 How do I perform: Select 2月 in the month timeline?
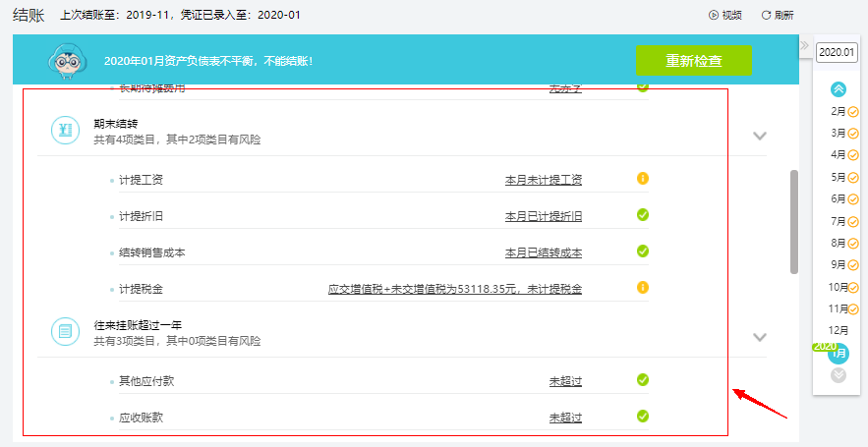coord(839,111)
